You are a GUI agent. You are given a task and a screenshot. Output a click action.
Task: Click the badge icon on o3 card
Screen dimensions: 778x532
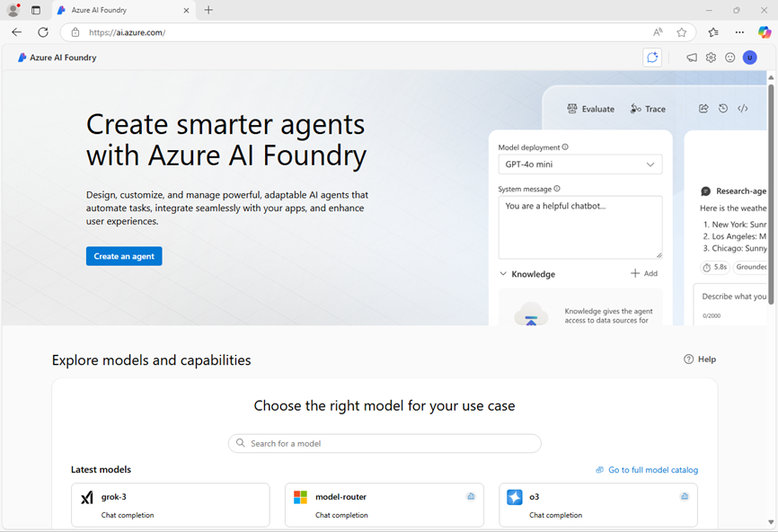tap(685, 496)
